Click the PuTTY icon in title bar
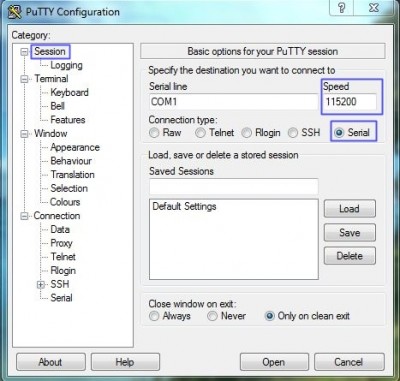The image size is (400, 381). [x=14, y=12]
